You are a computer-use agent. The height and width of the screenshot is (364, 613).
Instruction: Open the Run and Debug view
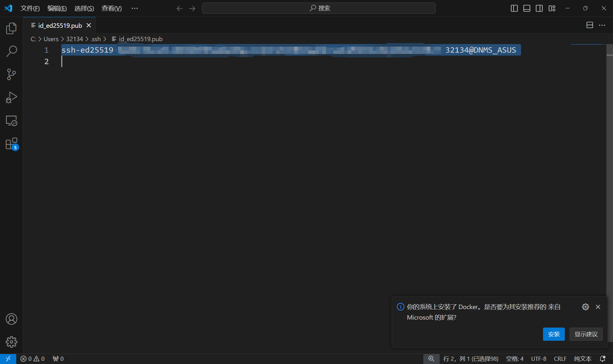coord(11,97)
